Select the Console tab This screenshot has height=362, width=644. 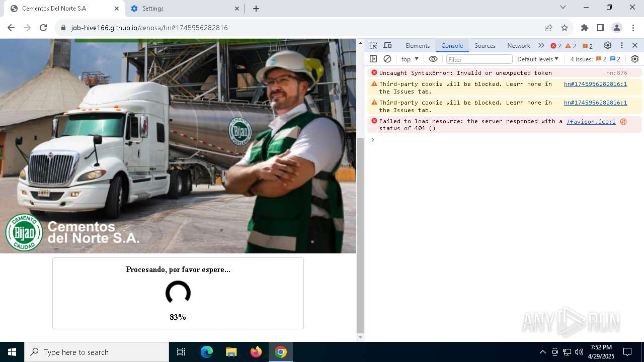point(452,45)
